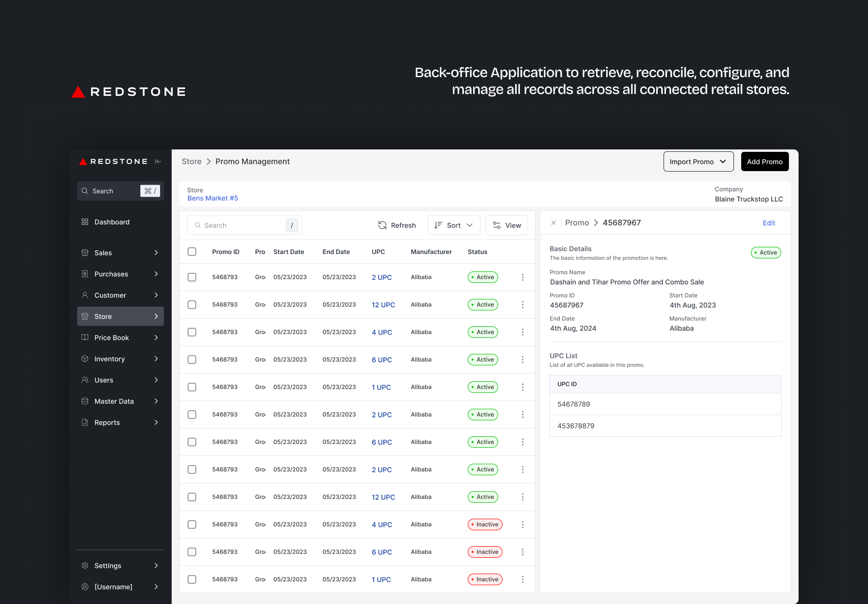Click the Users icon in sidebar
The width and height of the screenshot is (868, 604).
pyautogui.click(x=85, y=380)
